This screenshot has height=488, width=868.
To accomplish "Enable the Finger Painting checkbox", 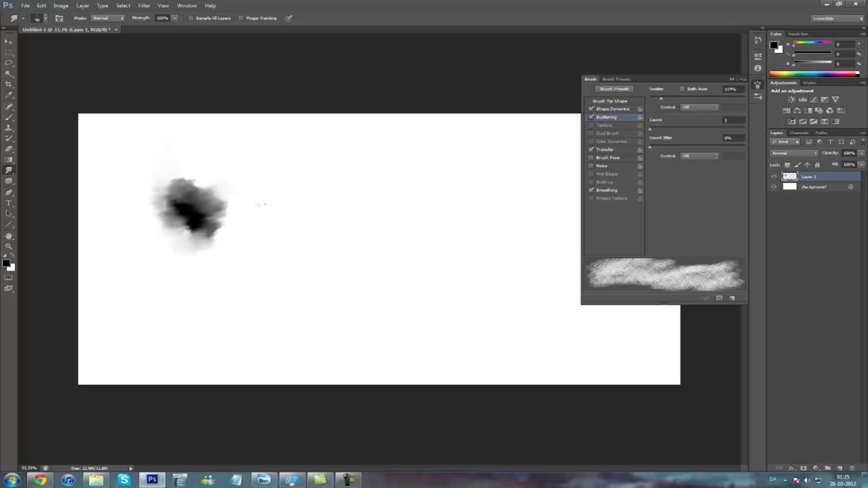I will pos(241,18).
